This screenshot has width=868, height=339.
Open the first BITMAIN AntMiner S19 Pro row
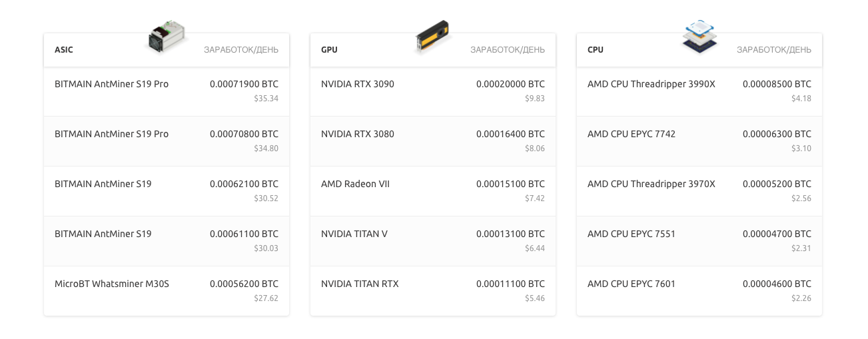point(111,85)
